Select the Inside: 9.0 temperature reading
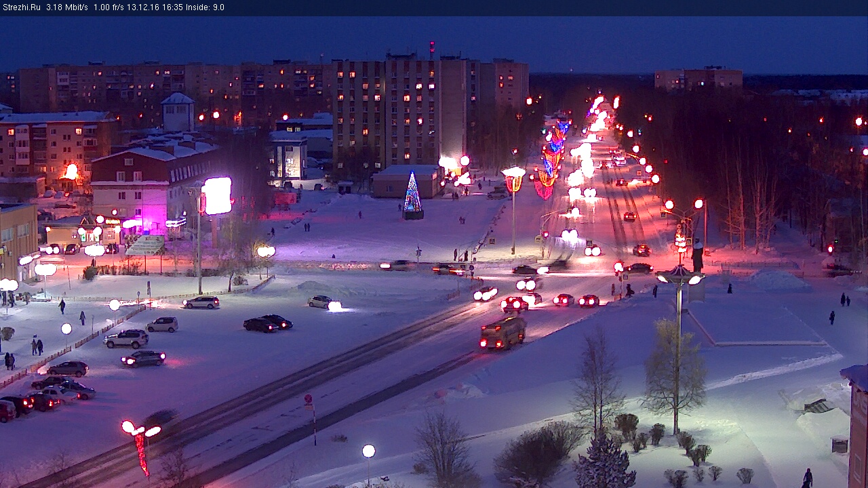 (x=205, y=7)
